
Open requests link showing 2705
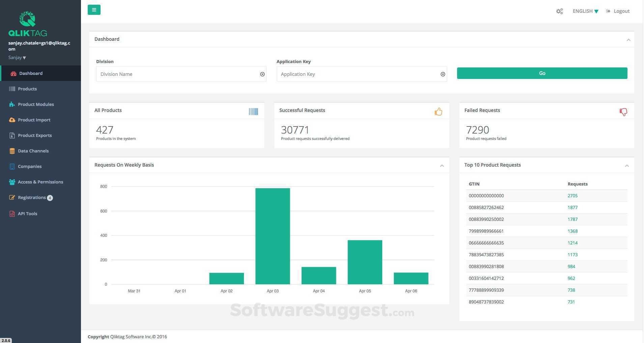pyautogui.click(x=572, y=196)
